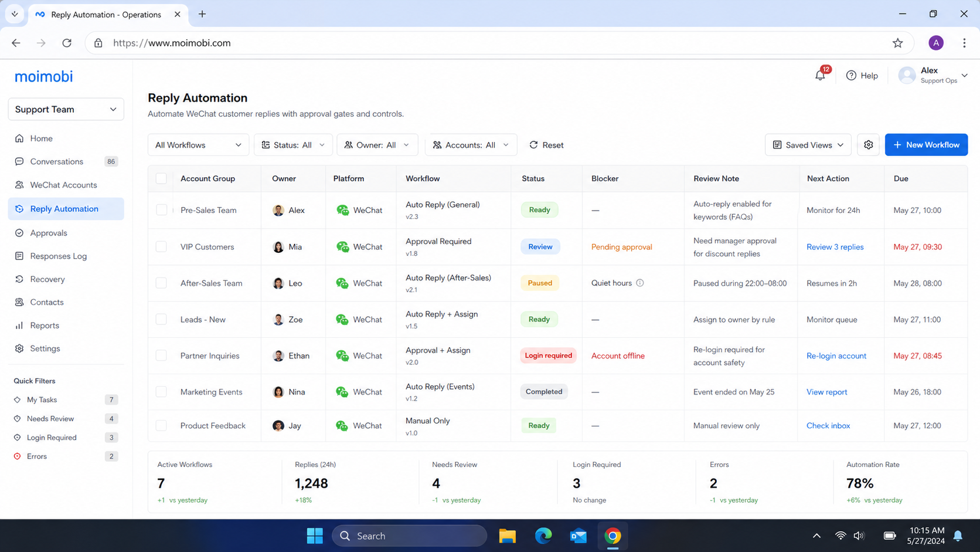Open the Chrome profile avatar A
This screenshot has height=552, width=980.
936,43
